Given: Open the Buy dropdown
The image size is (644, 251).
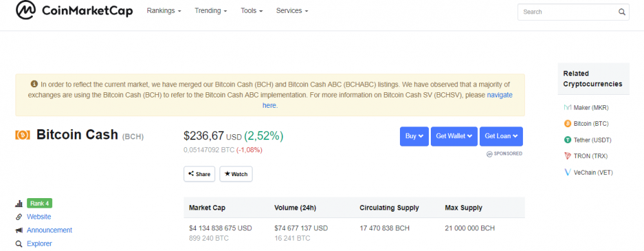Looking at the screenshot, I should (414, 136).
